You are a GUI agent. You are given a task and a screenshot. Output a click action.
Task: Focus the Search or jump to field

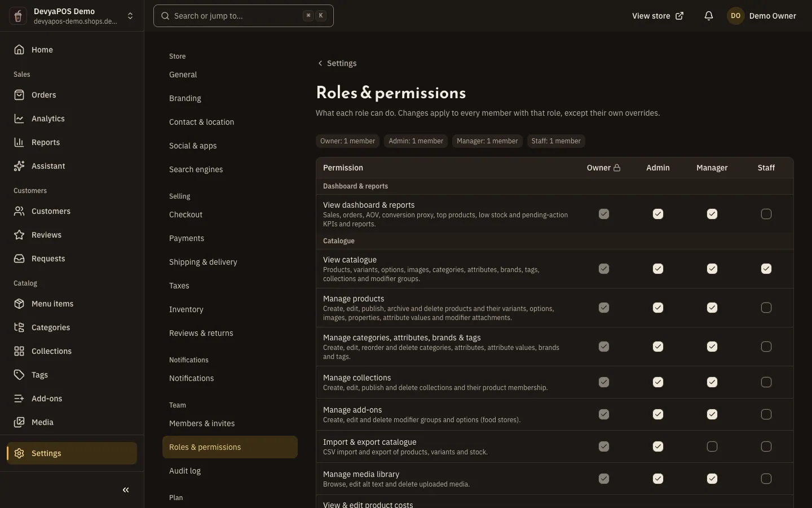click(244, 16)
